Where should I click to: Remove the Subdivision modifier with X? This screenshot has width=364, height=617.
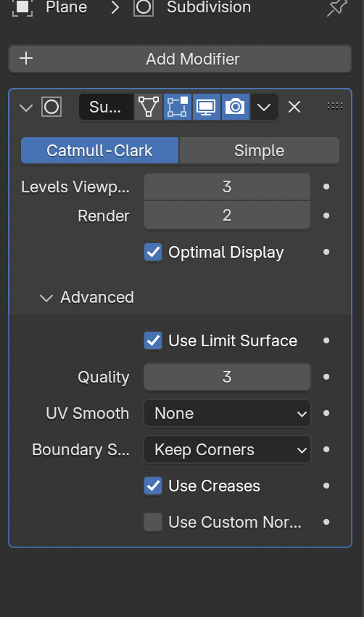294,107
